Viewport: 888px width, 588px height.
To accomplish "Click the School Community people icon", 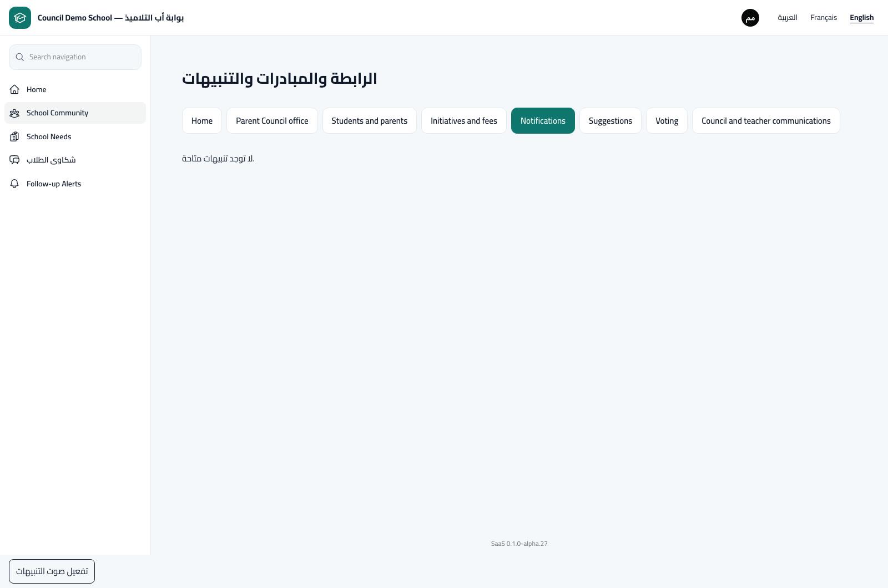I will (x=15, y=113).
